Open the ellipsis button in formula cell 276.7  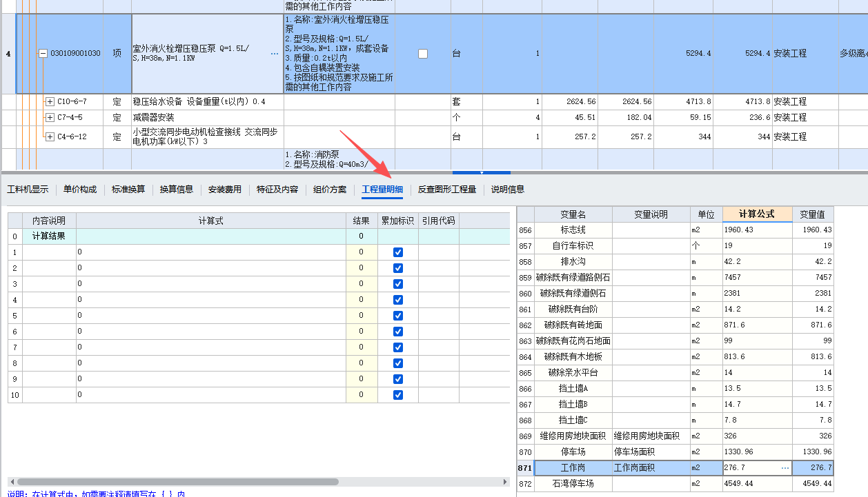[x=785, y=468]
